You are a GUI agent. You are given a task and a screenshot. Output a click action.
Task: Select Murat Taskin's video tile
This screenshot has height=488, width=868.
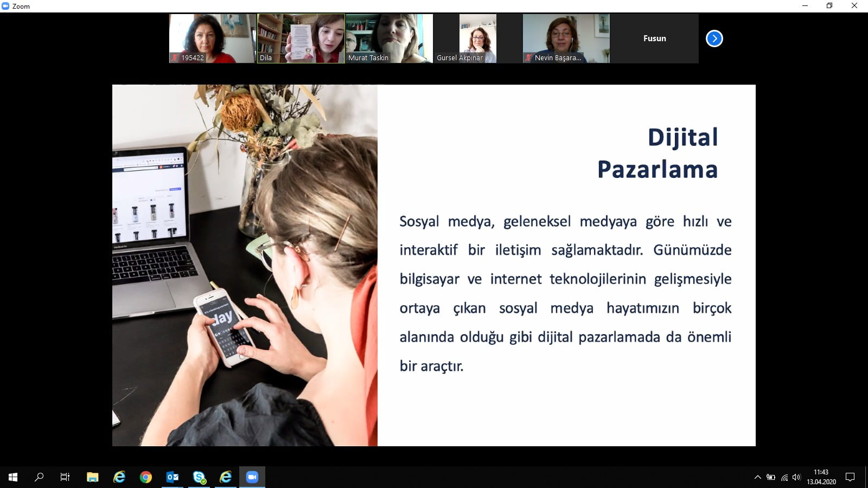[x=388, y=38]
